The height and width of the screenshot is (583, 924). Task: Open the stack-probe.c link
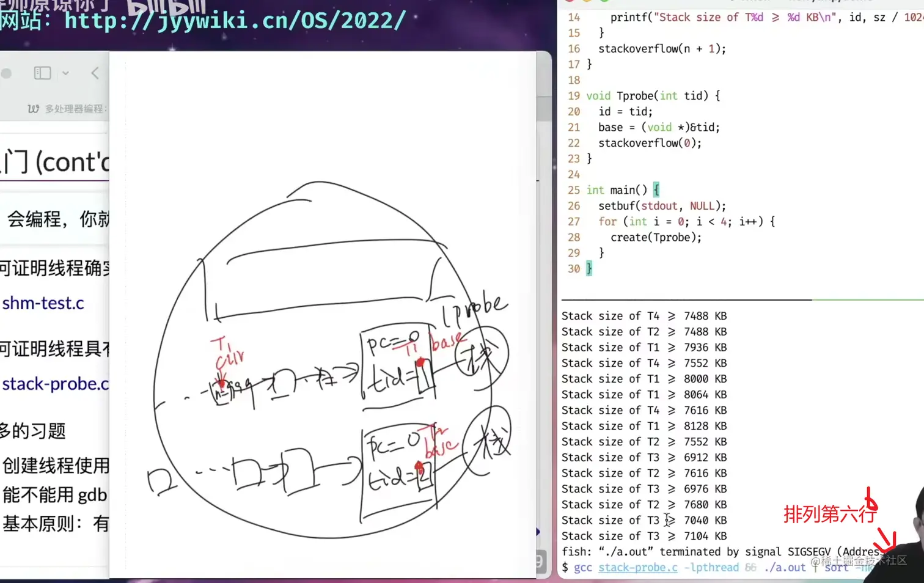click(x=55, y=384)
